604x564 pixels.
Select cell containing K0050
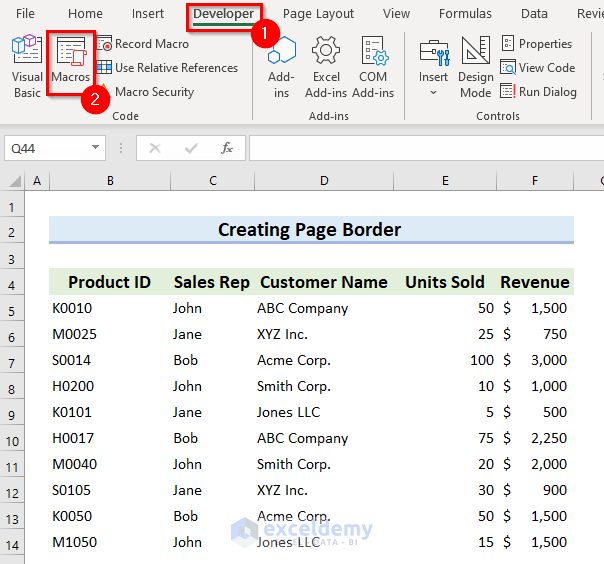pos(110,516)
